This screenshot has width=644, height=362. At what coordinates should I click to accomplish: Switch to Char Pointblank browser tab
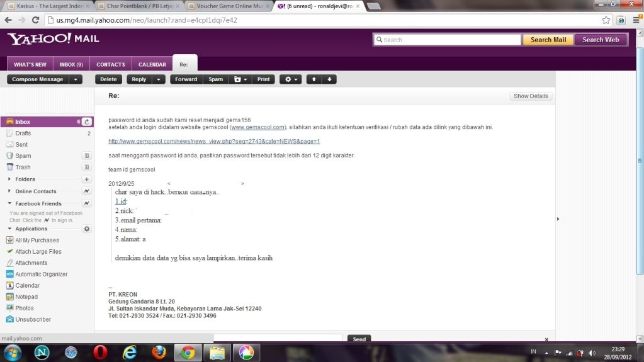[x=139, y=6]
